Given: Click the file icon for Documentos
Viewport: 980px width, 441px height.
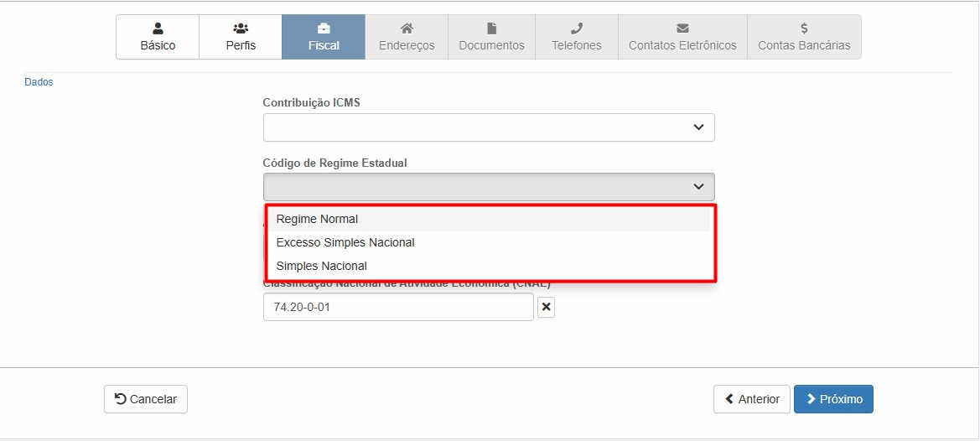Looking at the screenshot, I should tap(491, 29).
